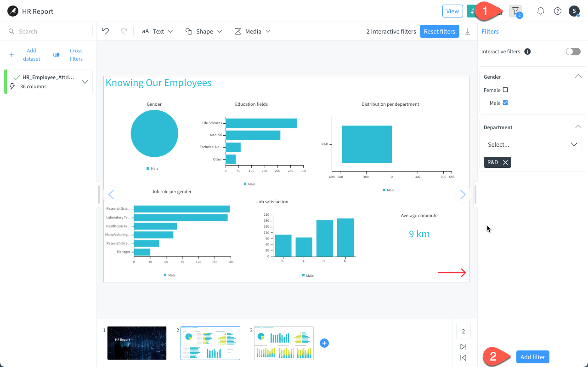Select slide 3 thumbnail
The width and height of the screenshot is (588, 367).
tap(284, 343)
